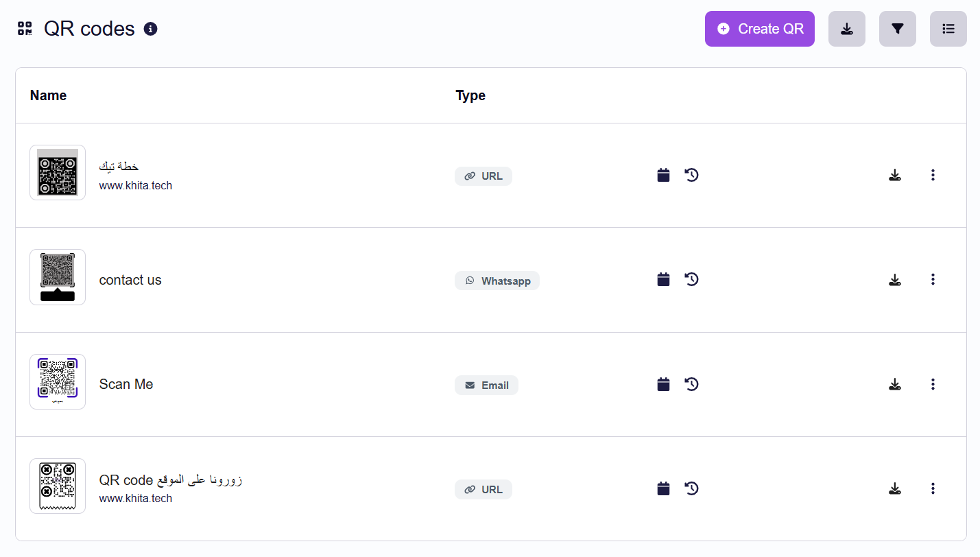The image size is (980, 557).
Task: Click the Whatsapp type badge
Action: point(497,281)
